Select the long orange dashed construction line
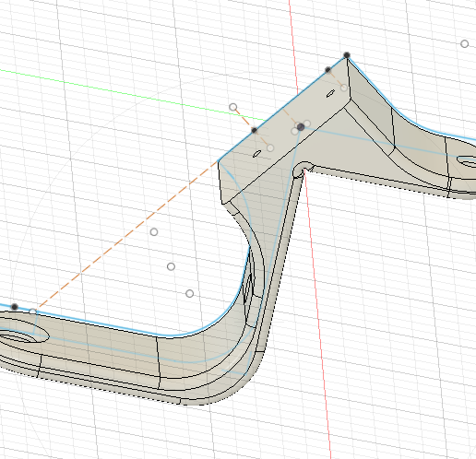 pos(126,235)
